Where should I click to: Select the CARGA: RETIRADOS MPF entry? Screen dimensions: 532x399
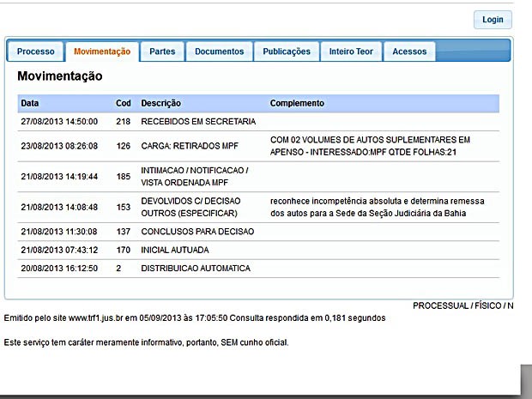coord(191,146)
